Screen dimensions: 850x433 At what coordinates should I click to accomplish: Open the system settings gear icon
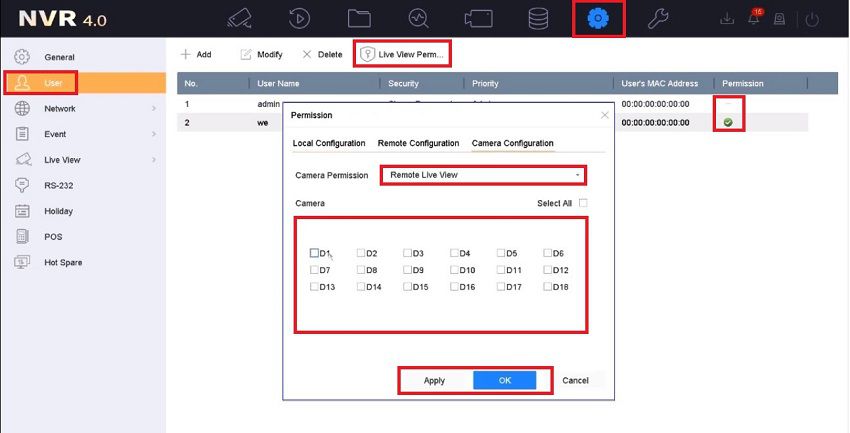[598, 19]
